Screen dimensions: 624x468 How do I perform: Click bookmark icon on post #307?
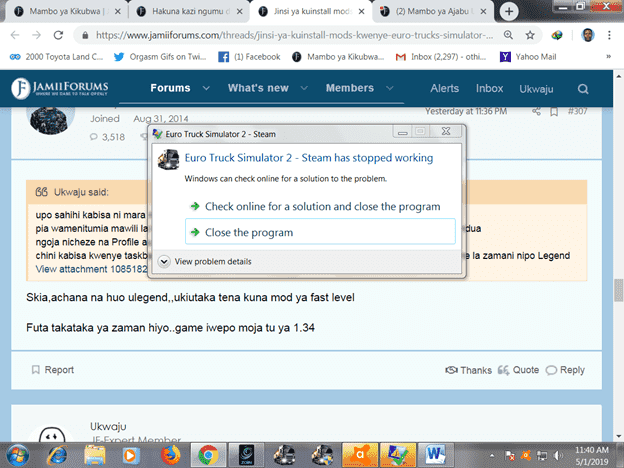coord(554,112)
